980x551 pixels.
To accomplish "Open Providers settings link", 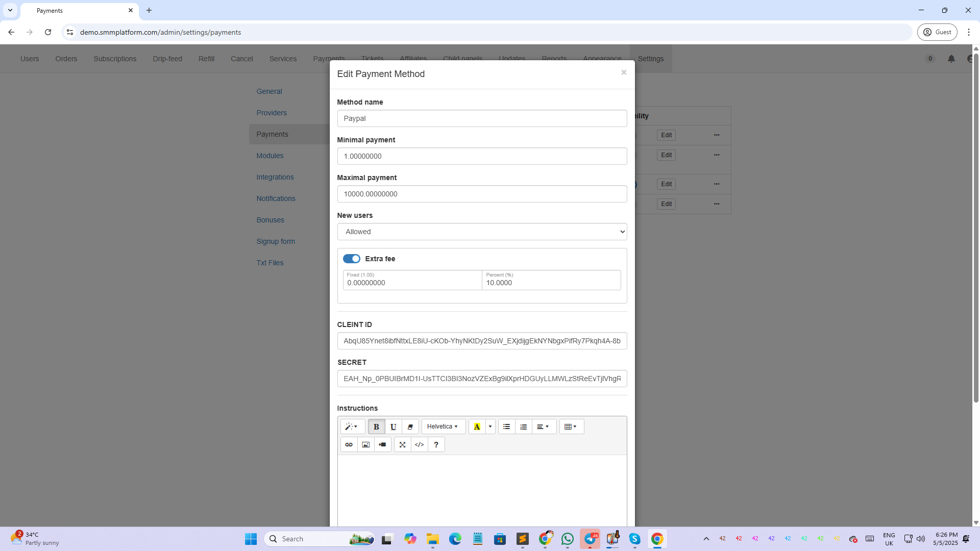I will [x=271, y=113].
